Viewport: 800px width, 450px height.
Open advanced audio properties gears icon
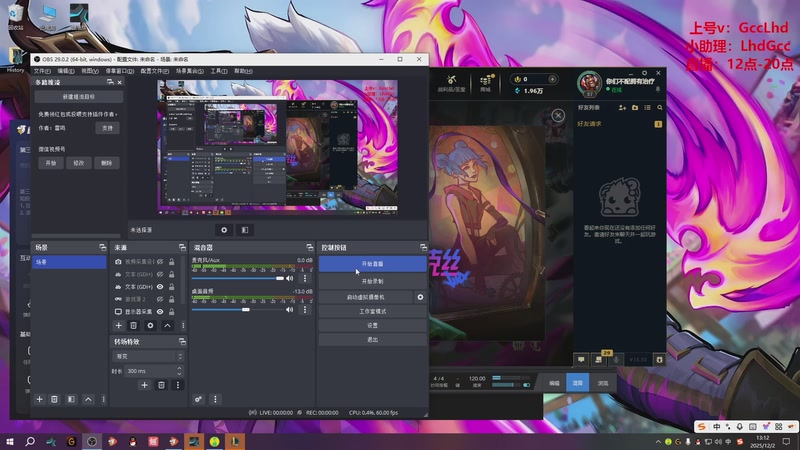pyautogui.click(x=198, y=399)
